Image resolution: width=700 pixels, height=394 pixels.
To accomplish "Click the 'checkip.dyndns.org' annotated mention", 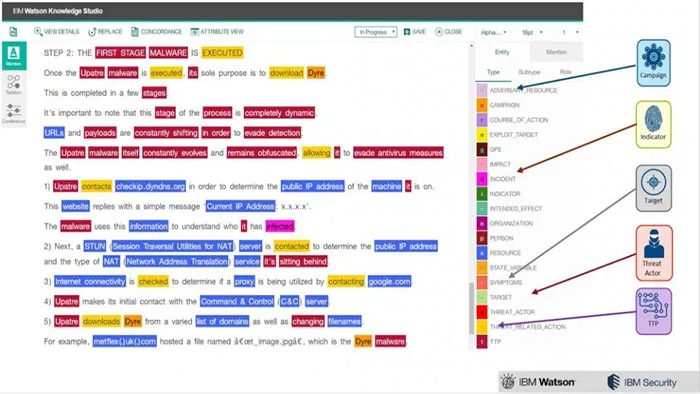I will click(150, 186).
